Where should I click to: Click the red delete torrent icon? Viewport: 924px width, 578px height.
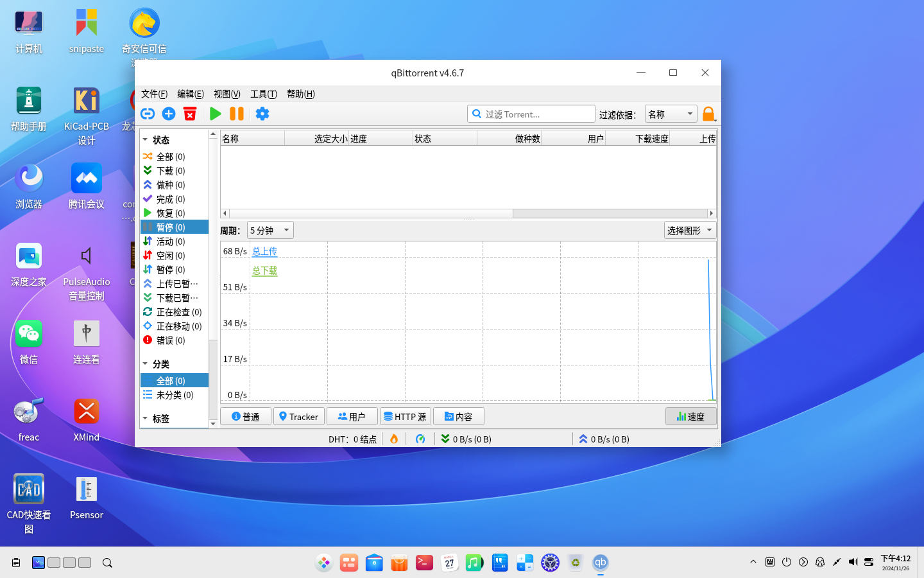pyautogui.click(x=190, y=114)
